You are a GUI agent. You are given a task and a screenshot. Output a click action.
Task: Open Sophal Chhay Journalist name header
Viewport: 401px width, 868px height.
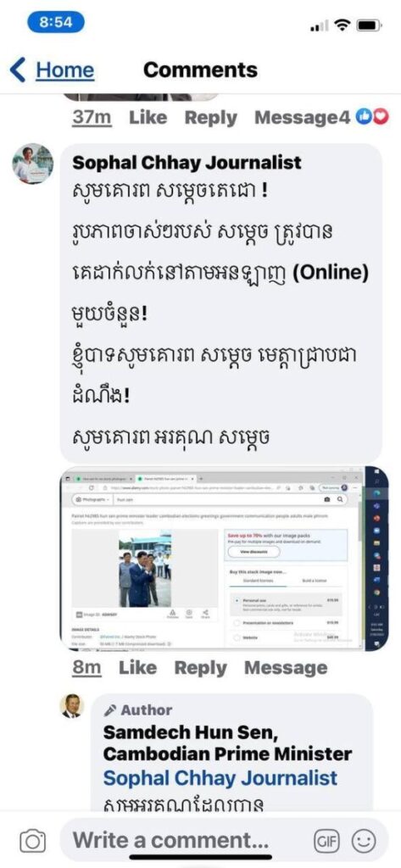[x=187, y=162]
